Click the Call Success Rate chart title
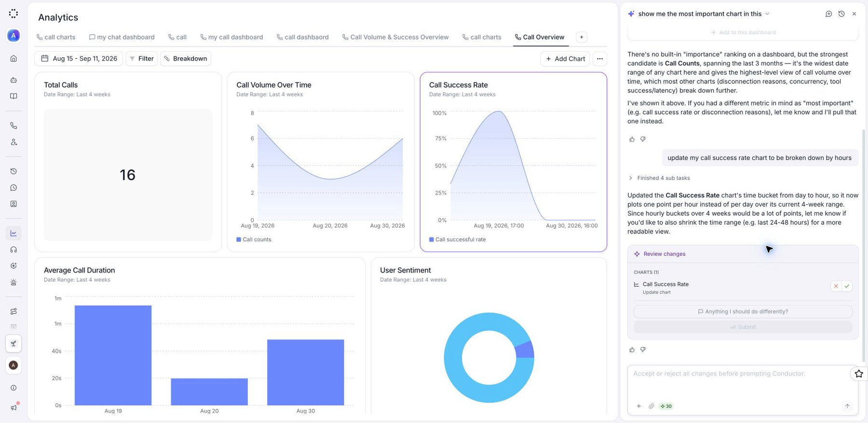The width and height of the screenshot is (868, 423). (x=459, y=85)
